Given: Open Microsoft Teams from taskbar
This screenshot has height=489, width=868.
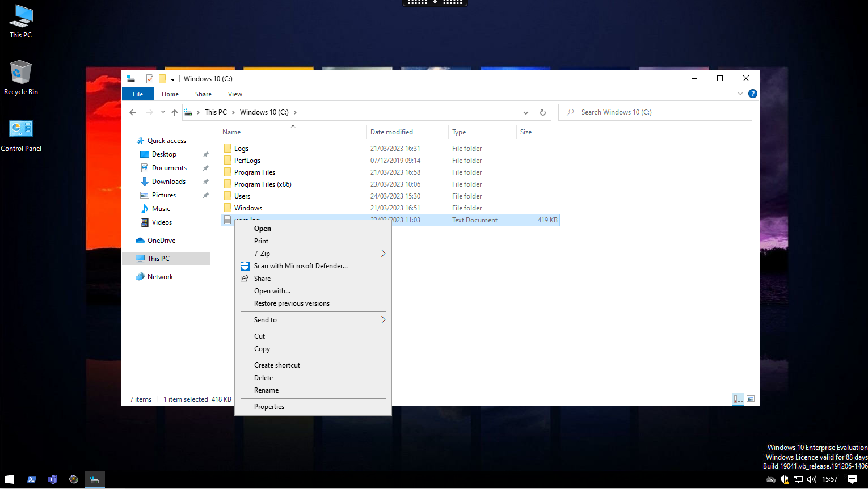Looking at the screenshot, I should coord(53,479).
